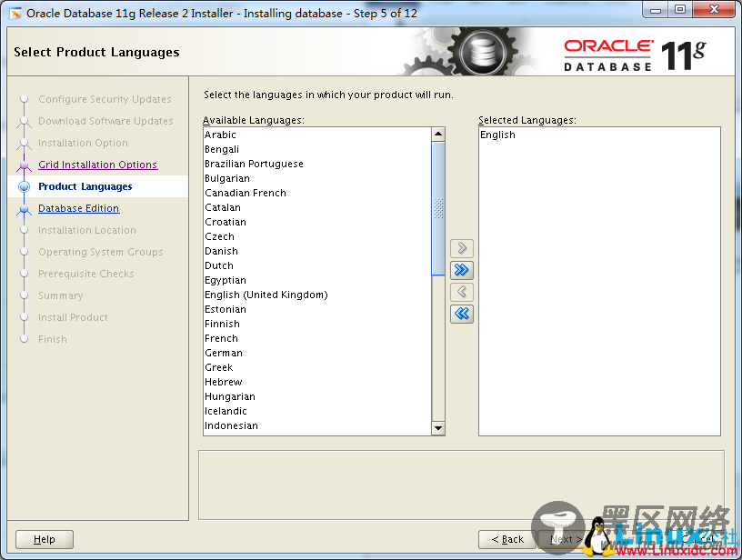Select Danish in Available Languages

coord(317,251)
